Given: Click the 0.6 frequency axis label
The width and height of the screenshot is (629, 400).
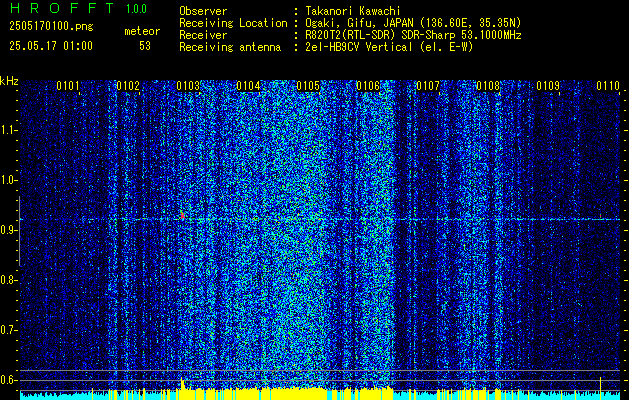Looking at the screenshot, I should tap(8, 380).
